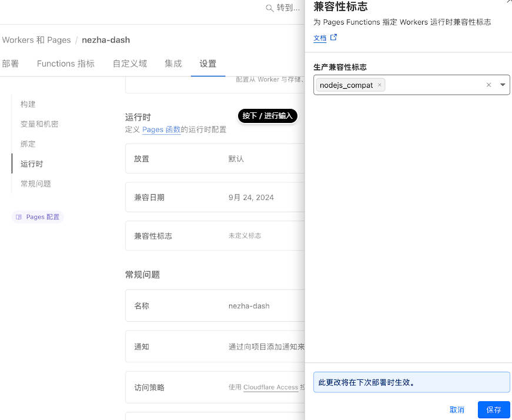
Task: Go to 常规问题 in the sidebar
Action: click(36, 184)
